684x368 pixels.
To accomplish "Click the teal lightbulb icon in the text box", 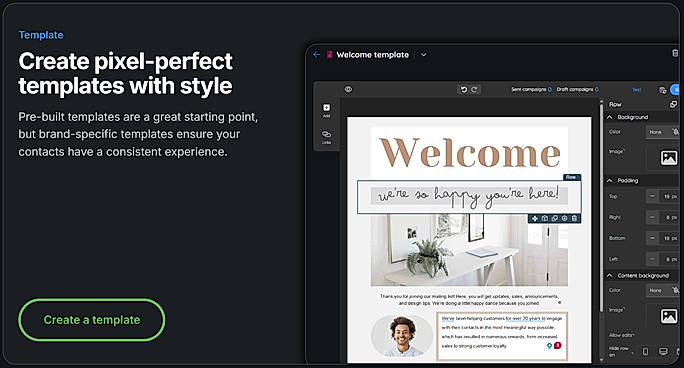I will point(550,346).
